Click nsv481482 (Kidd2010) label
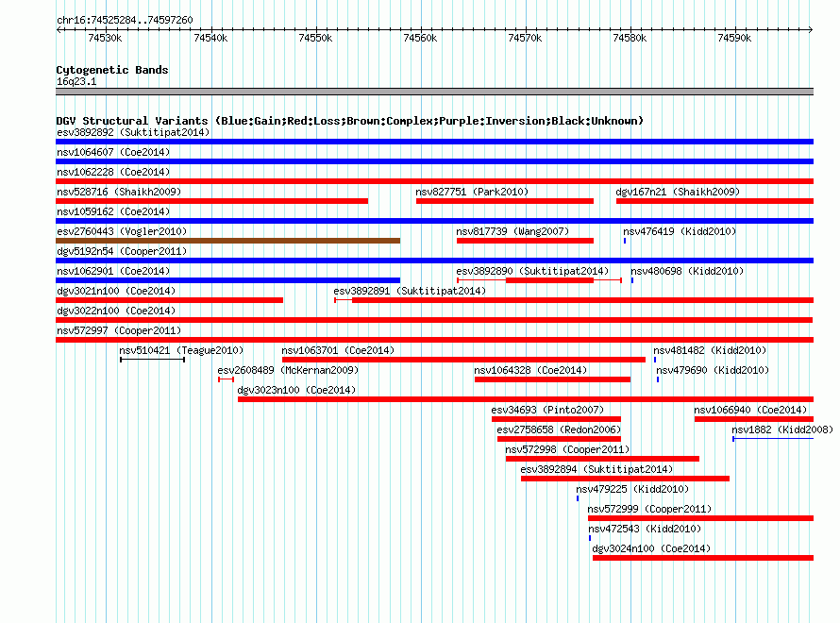 [x=710, y=350]
